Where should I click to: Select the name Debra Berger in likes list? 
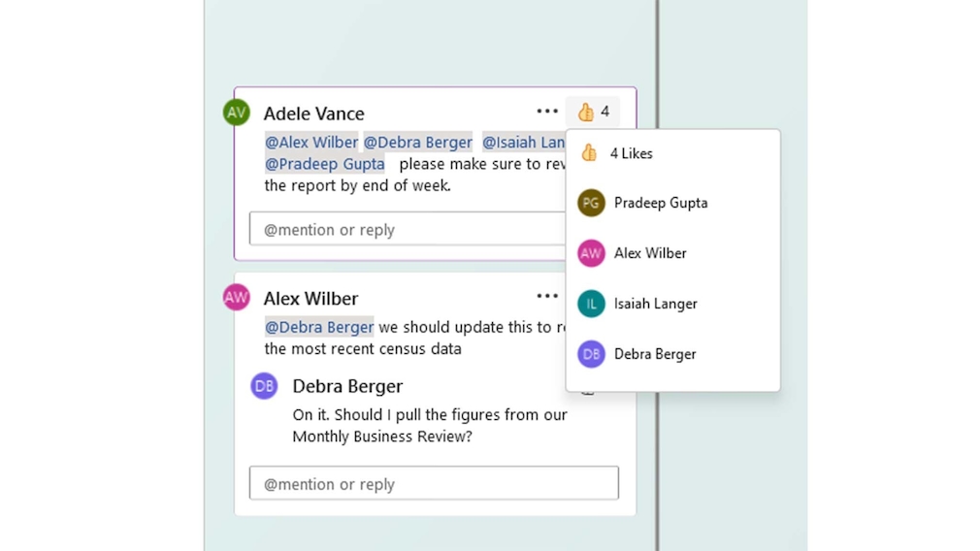(x=655, y=354)
